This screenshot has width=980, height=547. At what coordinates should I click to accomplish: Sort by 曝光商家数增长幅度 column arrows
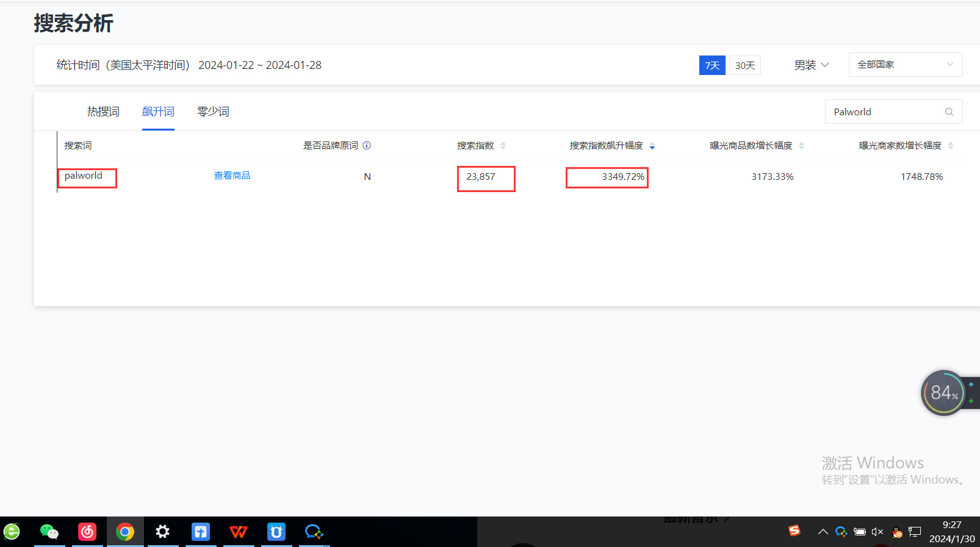pos(951,146)
